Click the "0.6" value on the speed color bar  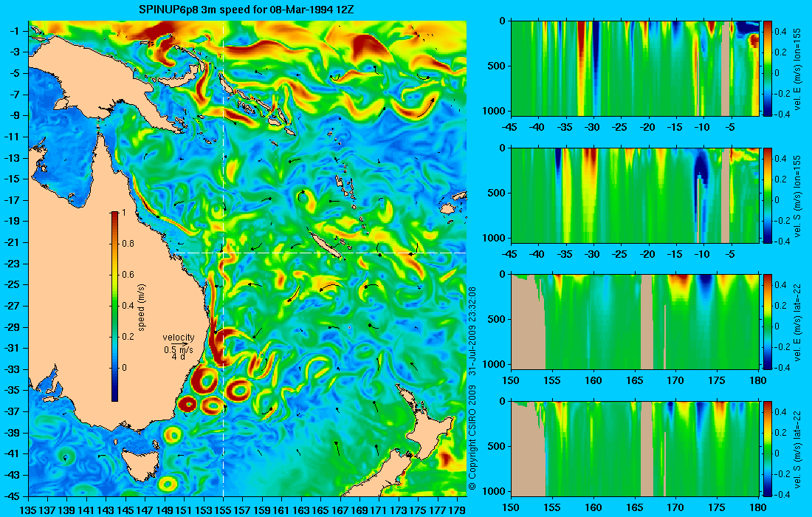(x=128, y=275)
